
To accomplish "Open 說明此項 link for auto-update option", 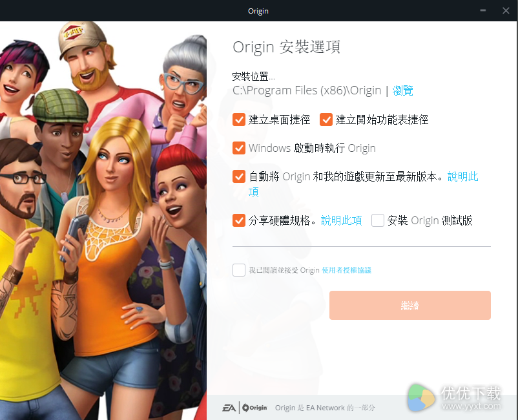I will (463, 176).
